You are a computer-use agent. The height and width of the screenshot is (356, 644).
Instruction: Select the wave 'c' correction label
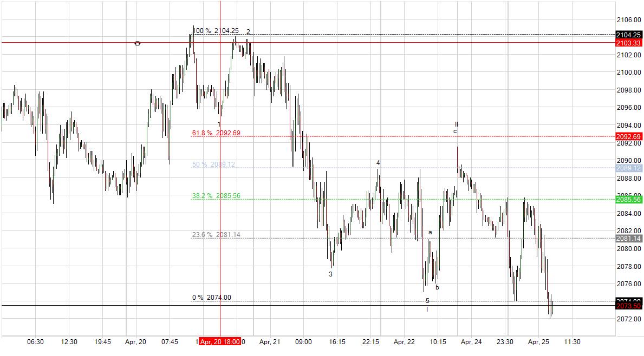pos(454,131)
